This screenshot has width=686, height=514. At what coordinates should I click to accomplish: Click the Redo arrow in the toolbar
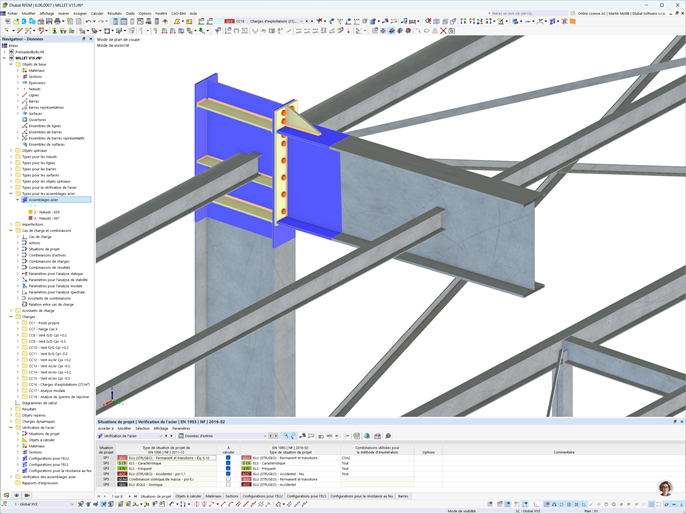(x=101, y=21)
